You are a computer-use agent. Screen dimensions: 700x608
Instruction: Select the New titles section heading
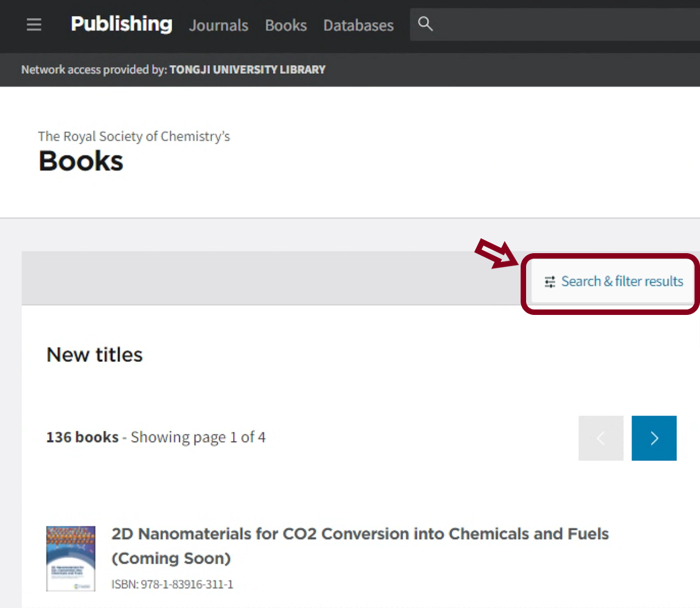(x=95, y=355)
